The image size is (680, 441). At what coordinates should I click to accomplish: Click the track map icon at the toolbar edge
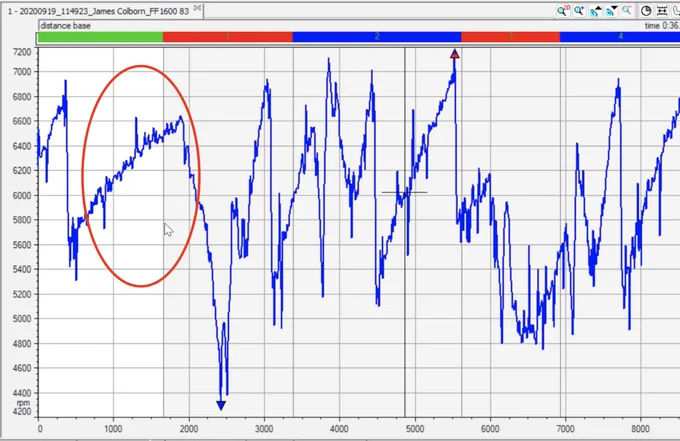[x=676, y=11]
